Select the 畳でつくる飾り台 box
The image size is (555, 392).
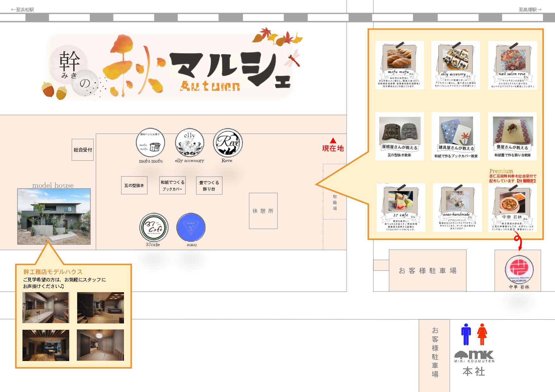(209, 185)
